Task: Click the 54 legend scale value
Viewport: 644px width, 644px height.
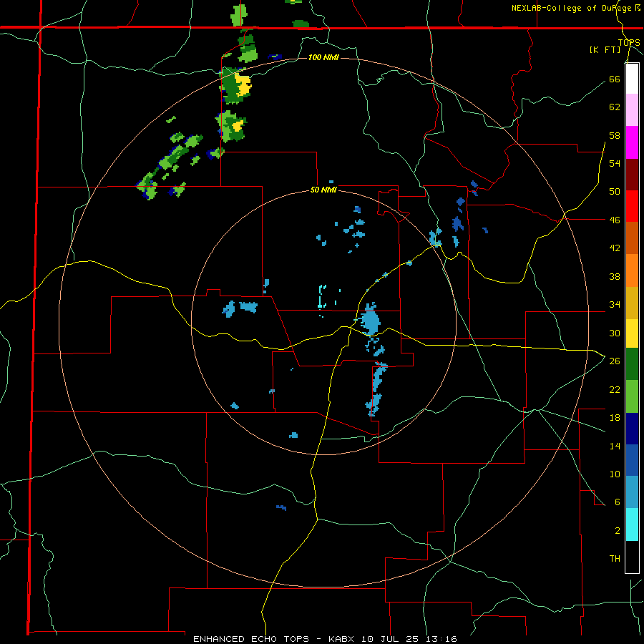Action: tap(615, 163)
